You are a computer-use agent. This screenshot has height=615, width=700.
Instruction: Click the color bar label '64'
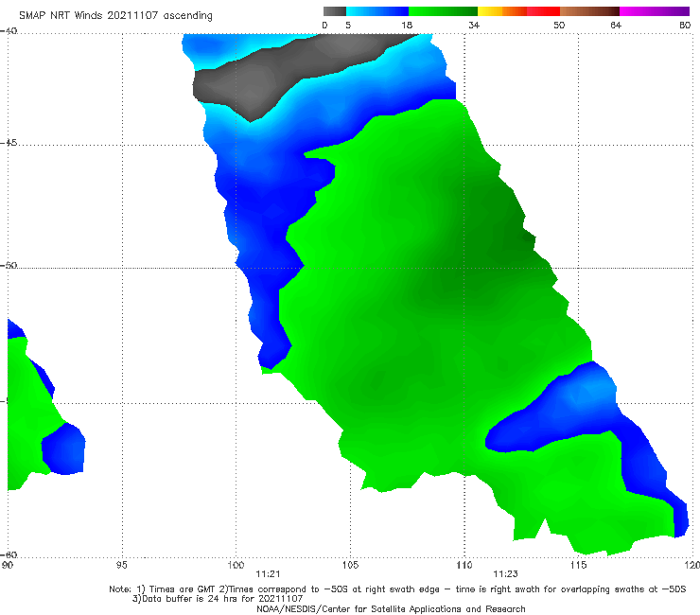(x=616, y=25)
